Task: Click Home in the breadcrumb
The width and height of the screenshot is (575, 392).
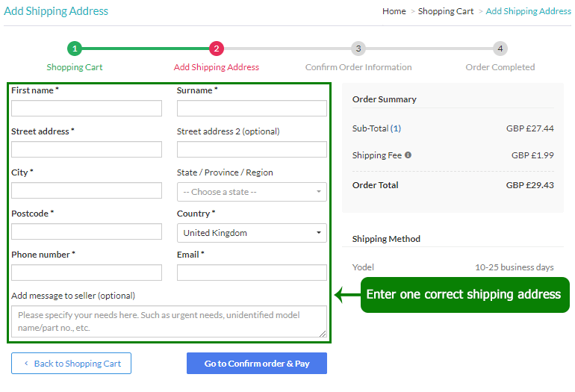Action: point(394,11)
